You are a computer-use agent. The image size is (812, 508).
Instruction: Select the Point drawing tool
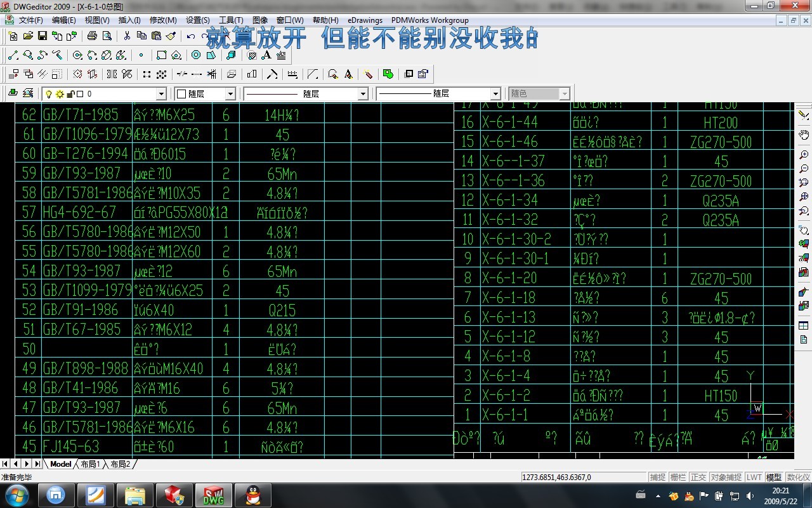[x=141, y=55]
